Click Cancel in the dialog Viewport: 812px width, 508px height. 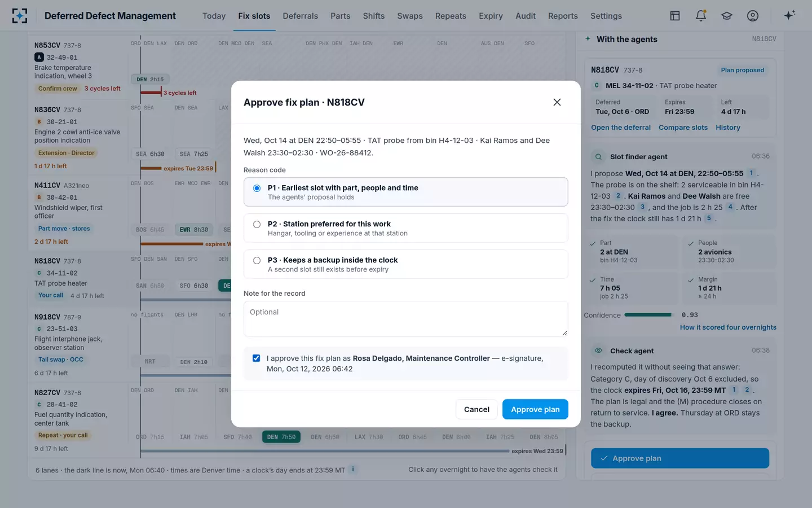(x=476, y=409)
